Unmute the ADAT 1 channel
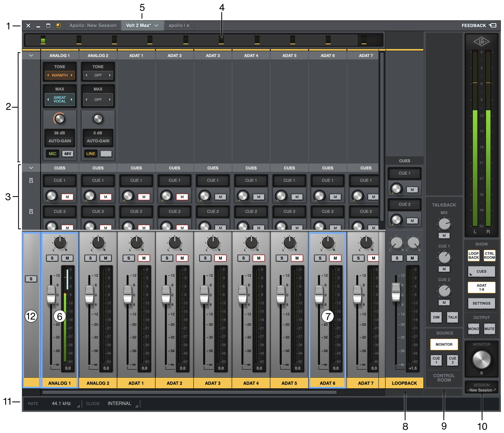The width and height of the screenshot is (504, 433). (x=144, y=258)
